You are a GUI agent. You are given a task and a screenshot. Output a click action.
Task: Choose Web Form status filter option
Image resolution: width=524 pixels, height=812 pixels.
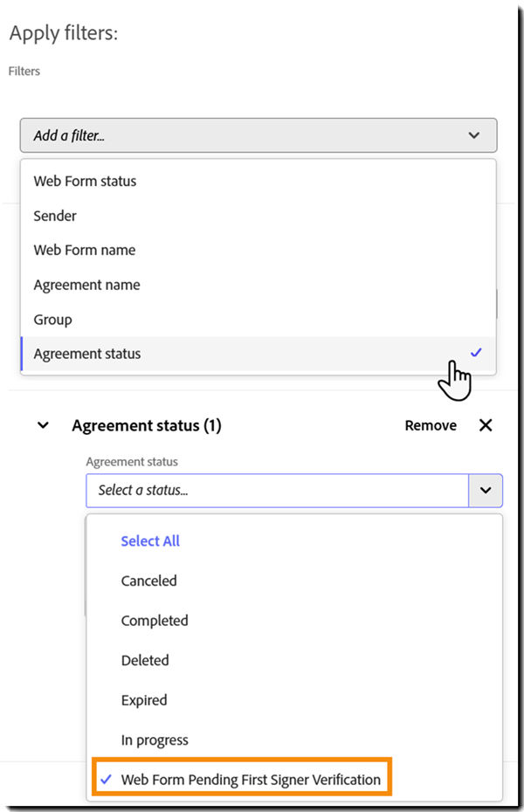click(85, 182)
